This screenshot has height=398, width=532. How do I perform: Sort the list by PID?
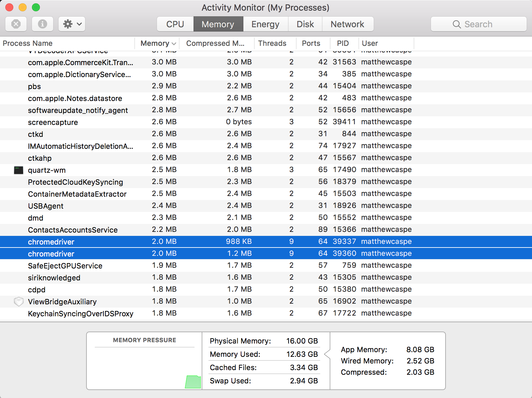(x=342, y=44)
